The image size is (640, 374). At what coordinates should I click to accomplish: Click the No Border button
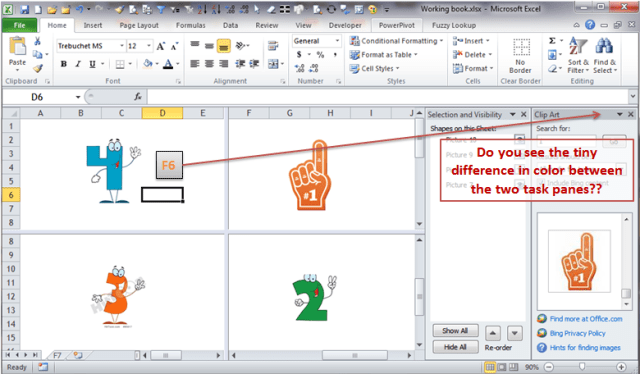(x=520, y=56)
